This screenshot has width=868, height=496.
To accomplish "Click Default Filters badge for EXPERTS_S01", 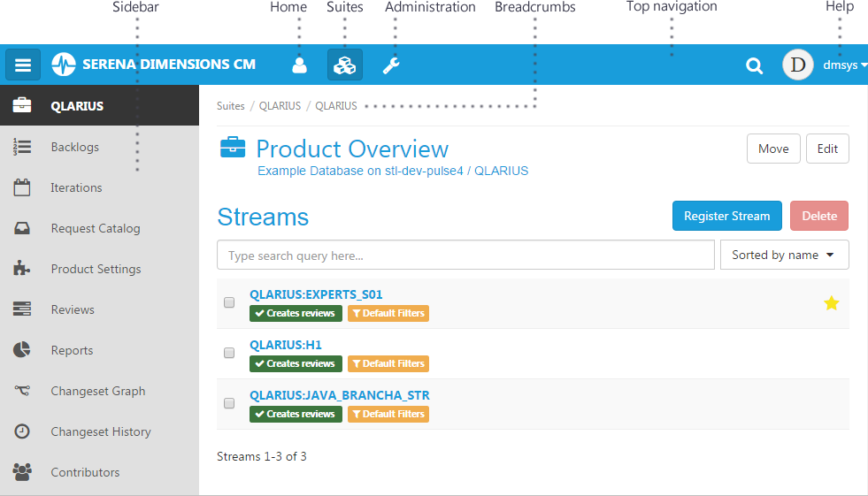I will pos(388,313).
